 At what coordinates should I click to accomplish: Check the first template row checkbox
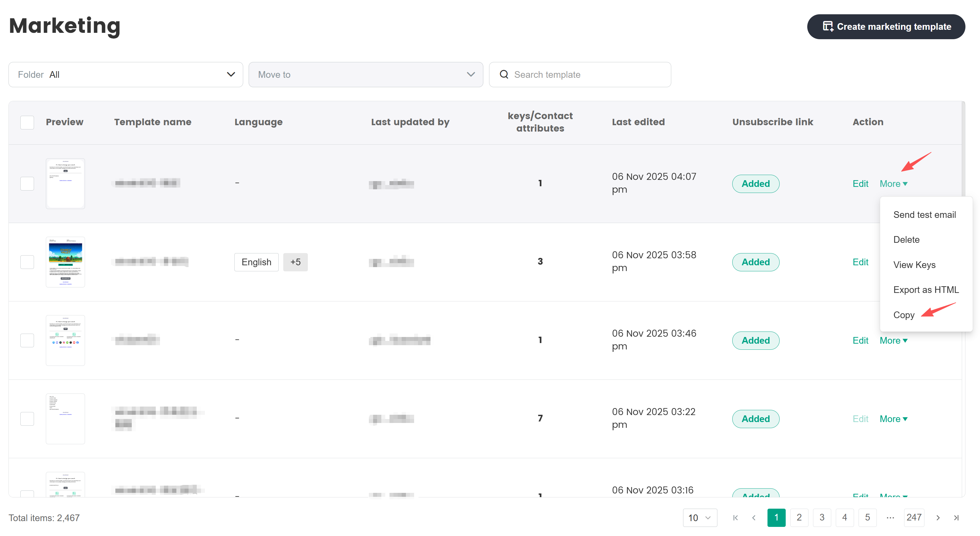tap(27, 184)
